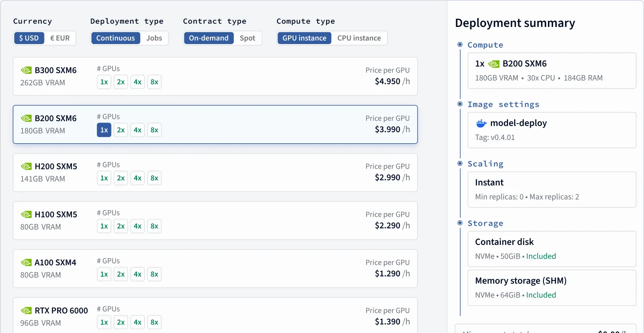This screenshot has height=333, width=644.
Task: Select 8x GPUs for H200 SXM5
Action: [x=154, y=178]
